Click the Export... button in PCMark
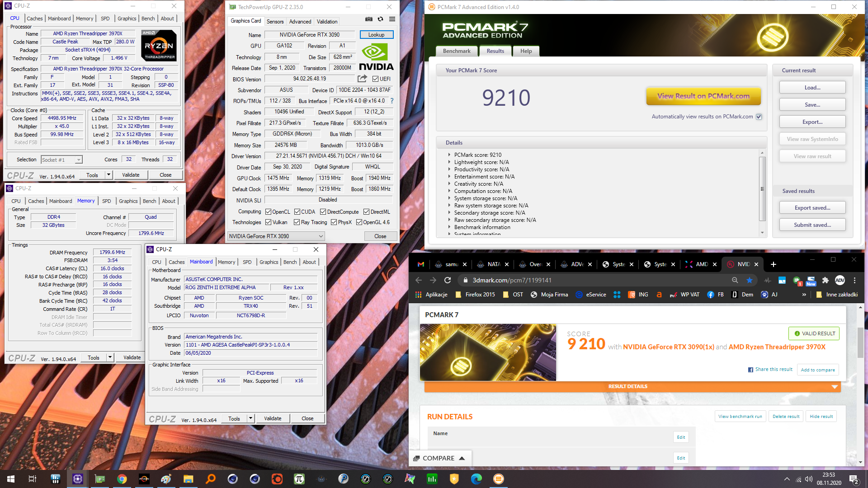The height and width of the screenshot is (488, 868). (x=812, y=122)
